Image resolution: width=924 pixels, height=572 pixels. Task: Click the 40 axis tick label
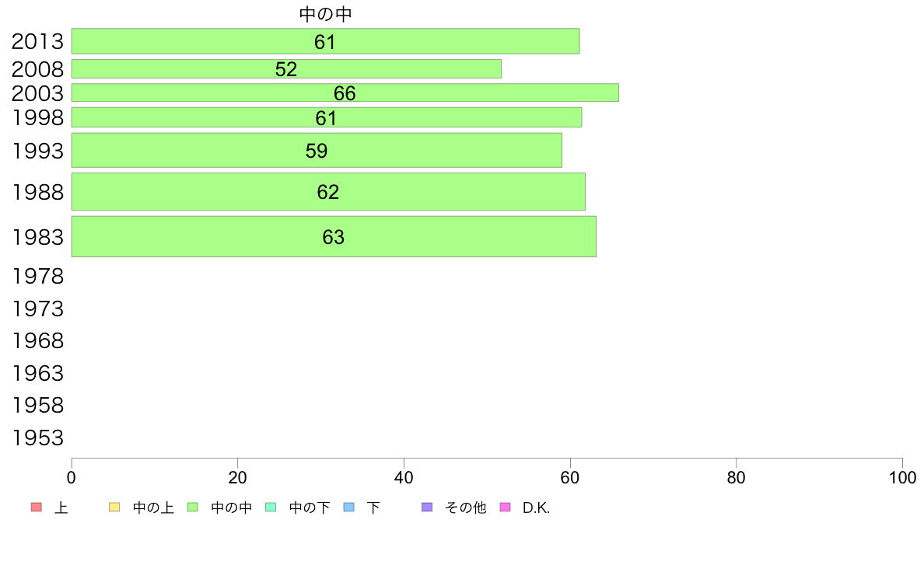(404, 478)
